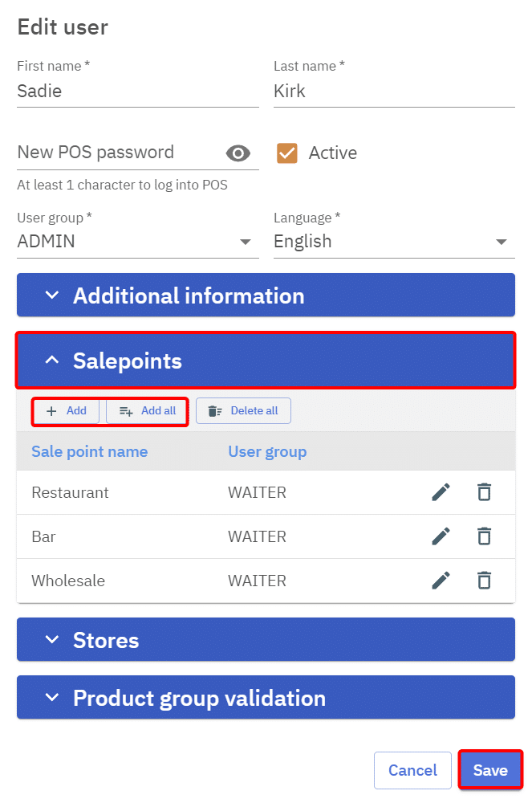This screenshot has height=803, width=532.
Task: Edit the Wholesale salepoint entry
Action: (x=441, y=581)
